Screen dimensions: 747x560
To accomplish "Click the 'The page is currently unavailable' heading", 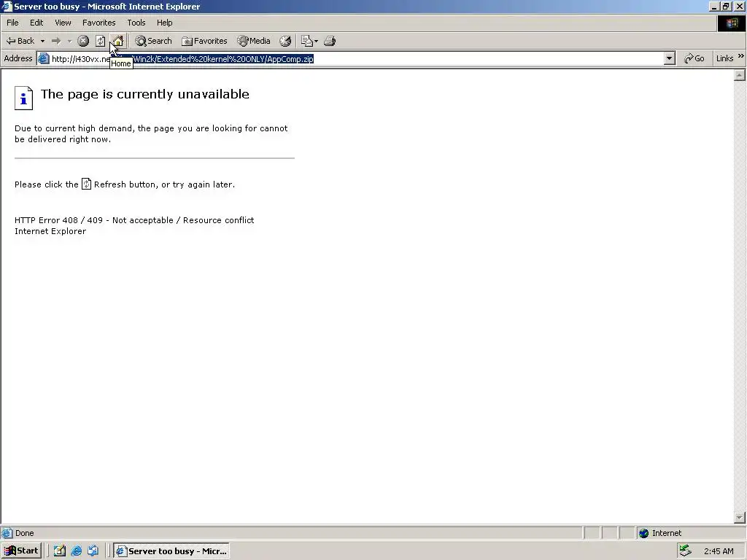I will [x=145, y=94].
